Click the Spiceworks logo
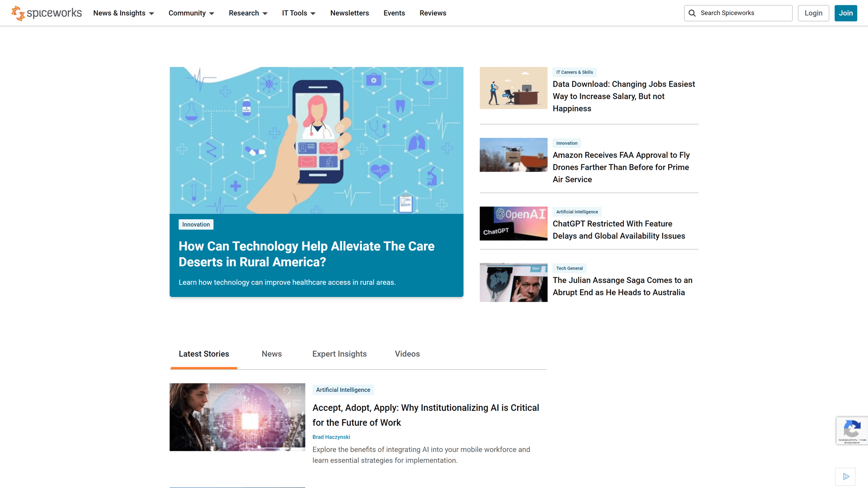The image size is (868, 488). click(x=47, y=13)
